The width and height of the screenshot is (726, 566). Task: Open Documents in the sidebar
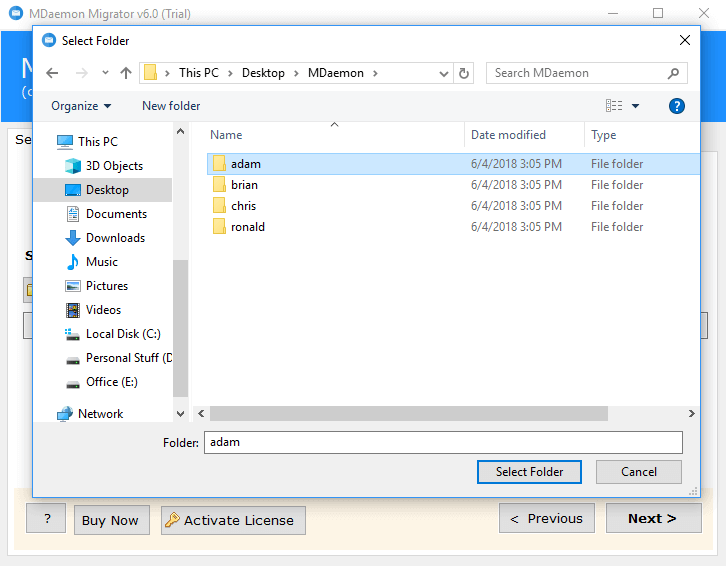116,214
